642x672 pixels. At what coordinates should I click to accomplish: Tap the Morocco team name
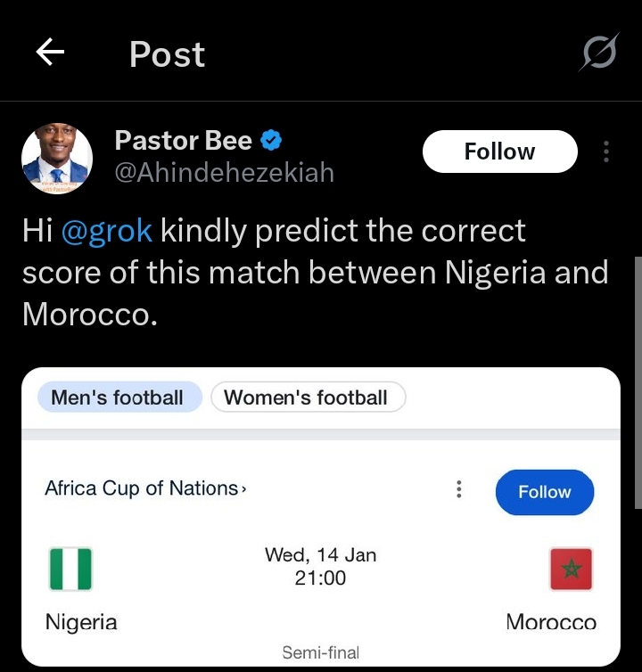[551, 621]
